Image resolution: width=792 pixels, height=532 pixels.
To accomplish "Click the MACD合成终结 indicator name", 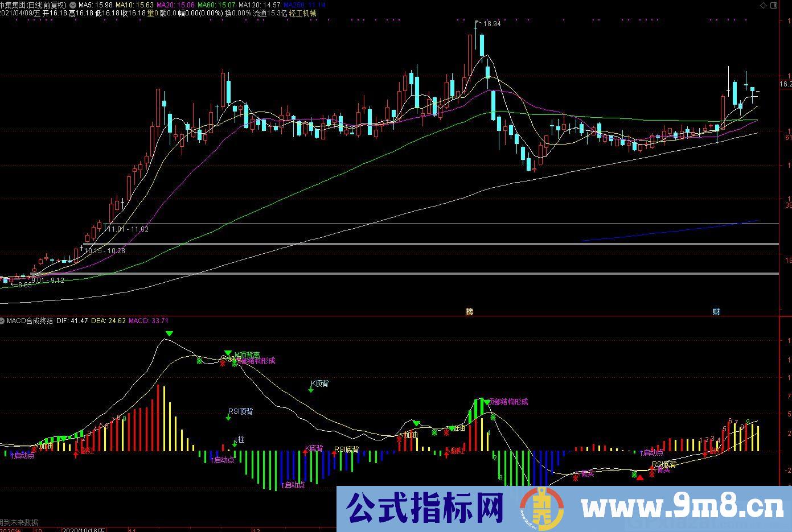I will pyautogui.click(x=30, y=321).
